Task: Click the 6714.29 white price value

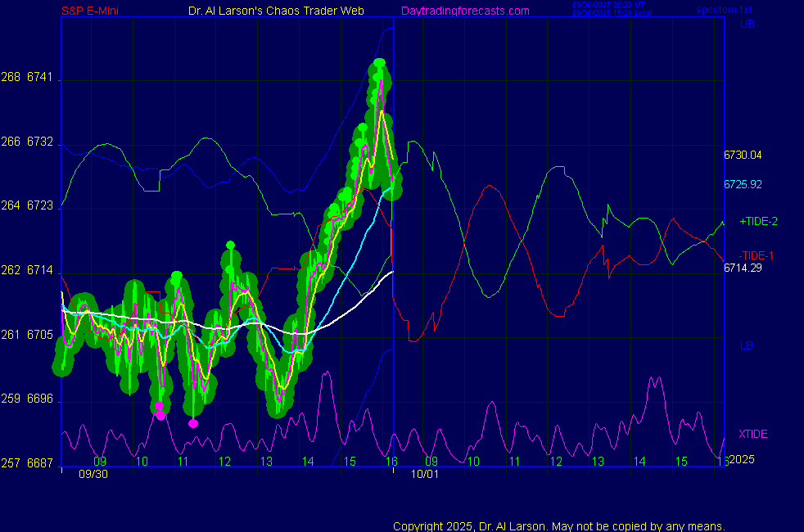Action: 743,268
